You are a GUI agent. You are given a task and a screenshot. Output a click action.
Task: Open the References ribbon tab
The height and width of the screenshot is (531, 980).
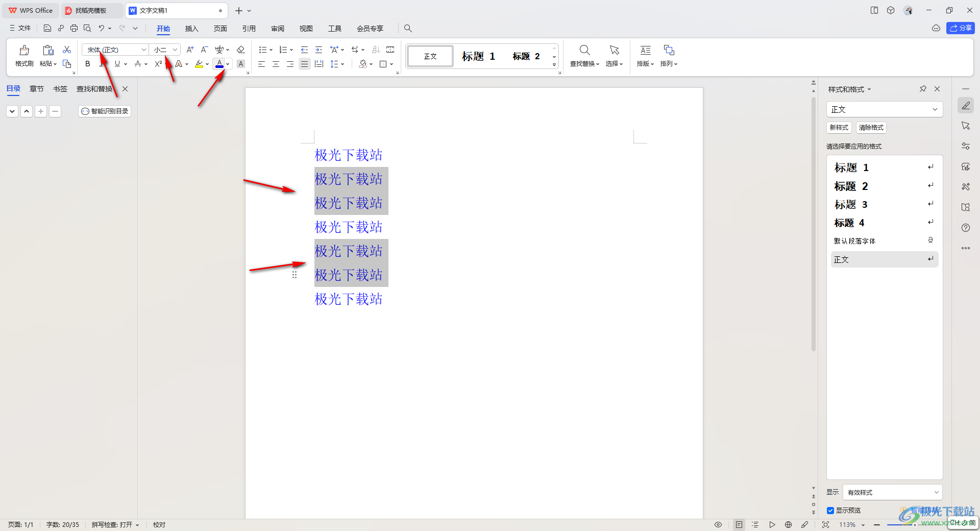pyautogui.click(x=249, y=29)
